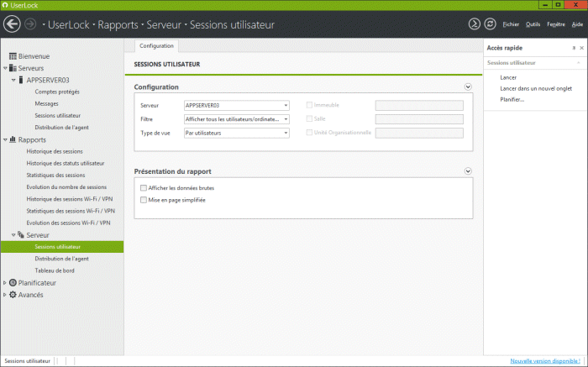Open the Serveur dropdown showing APPSERVER03
The width and height of the screenshot is (588, 367).
click(x=237, y=105)
